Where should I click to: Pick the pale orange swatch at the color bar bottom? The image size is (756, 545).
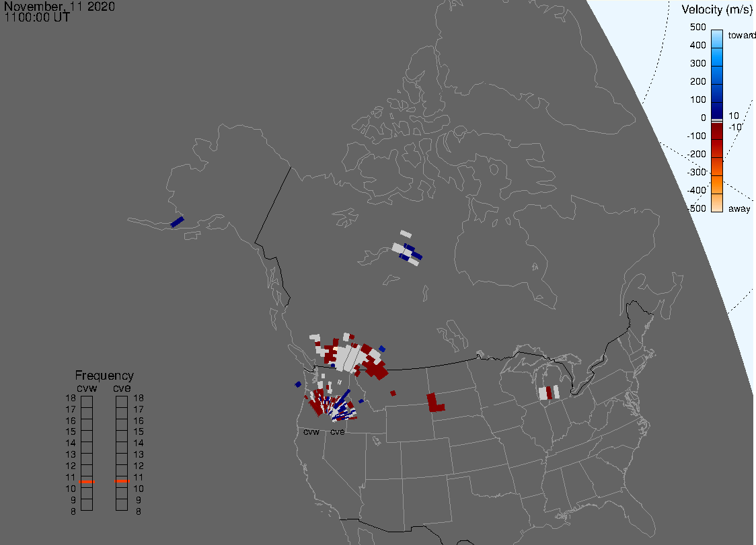coord(717,203)
